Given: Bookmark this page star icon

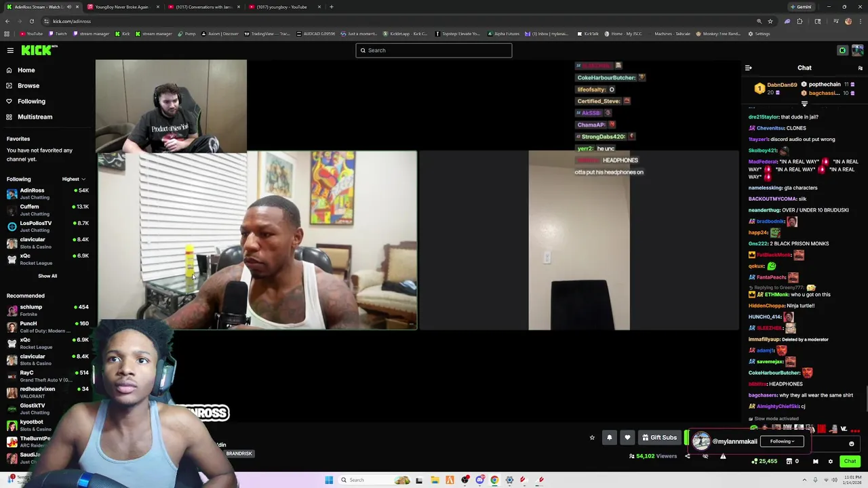Looking at the screenshot, I should pyautogui.click(x=770, y=21).
